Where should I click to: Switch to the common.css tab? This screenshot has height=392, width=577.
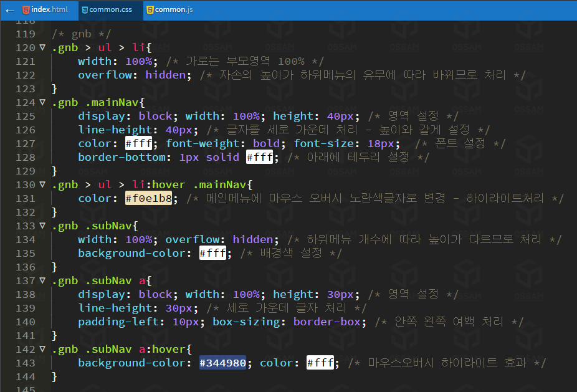[110, 10]
